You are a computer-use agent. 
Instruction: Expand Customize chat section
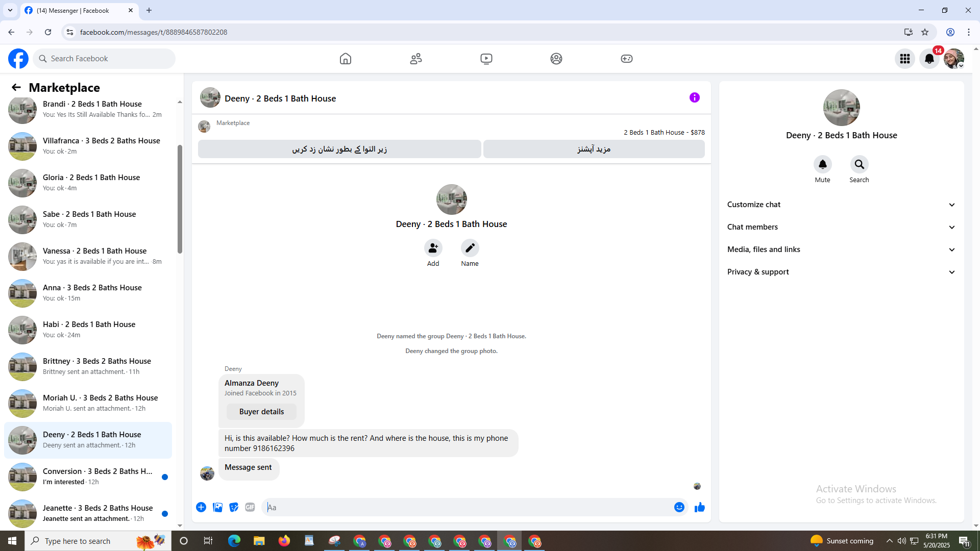point(841,205)
